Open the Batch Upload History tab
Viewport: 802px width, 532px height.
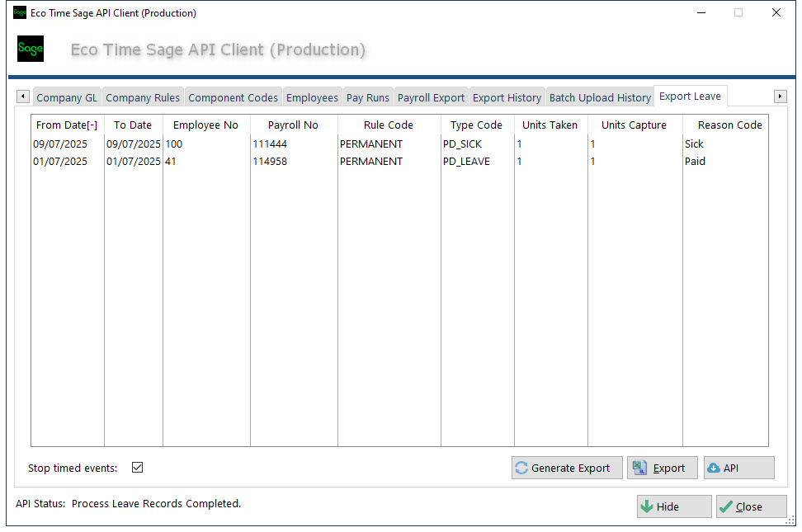(600, 97)
